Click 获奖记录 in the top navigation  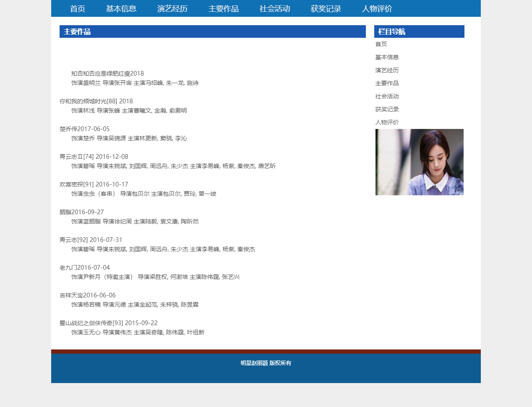pyautogui.click(x=326, y=8)
